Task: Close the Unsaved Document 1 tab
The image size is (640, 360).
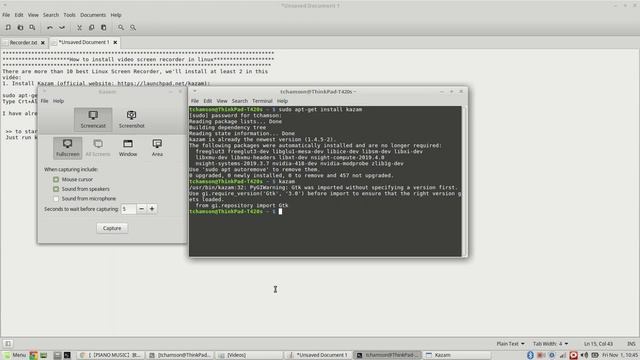Action: [115, 42]
